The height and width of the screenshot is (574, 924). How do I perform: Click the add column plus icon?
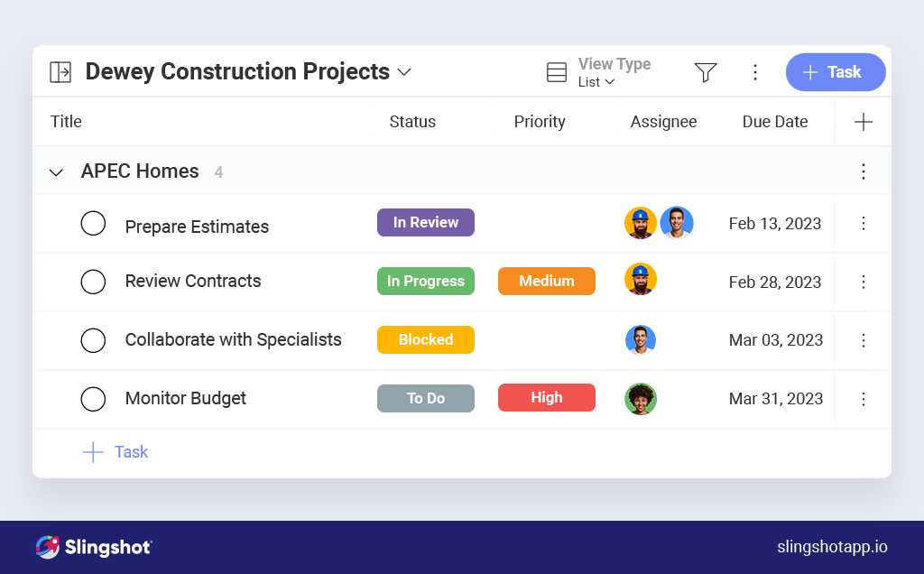pyautogui.click(x=863, y=122)
